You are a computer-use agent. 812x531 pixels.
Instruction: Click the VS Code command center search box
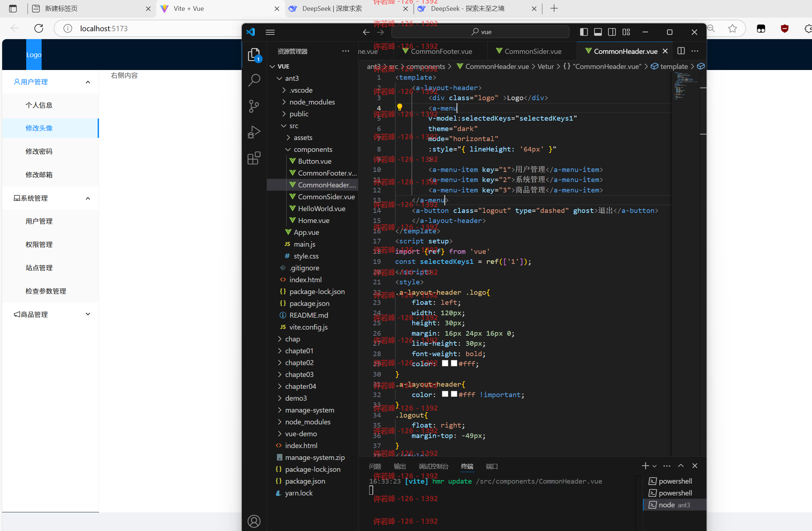(x=480, y=32)
